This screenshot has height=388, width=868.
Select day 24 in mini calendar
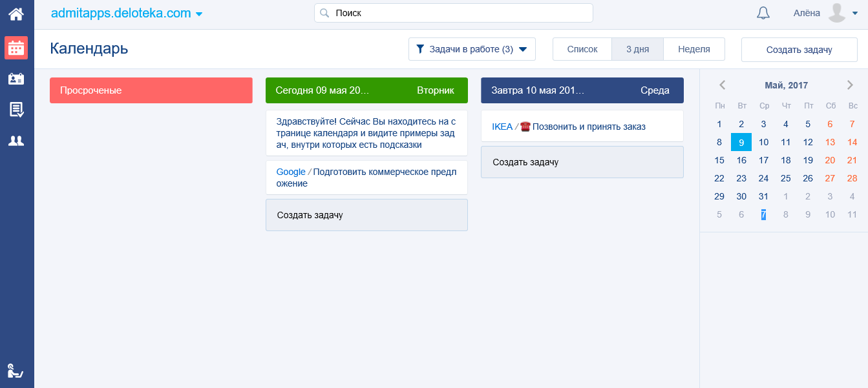(763, 178)
